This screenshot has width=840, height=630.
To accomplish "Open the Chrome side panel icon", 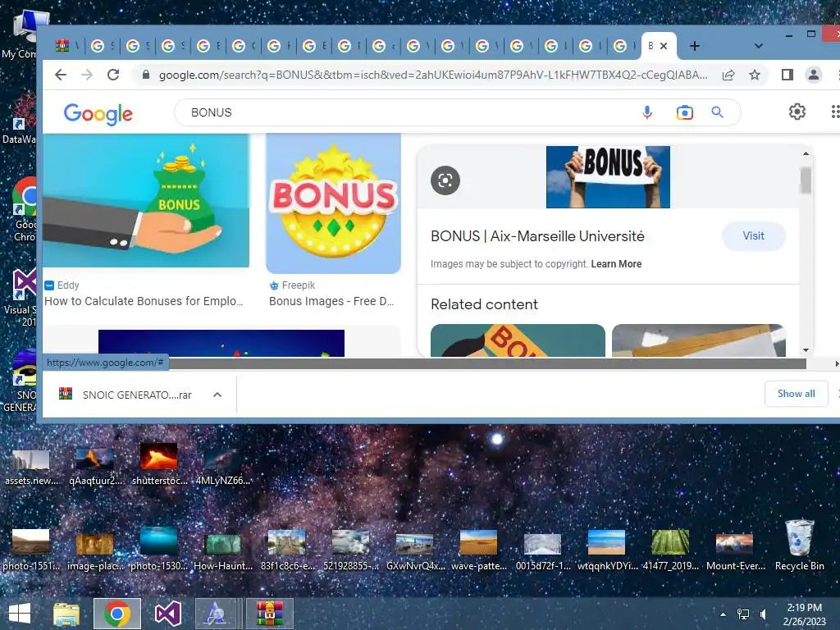I will pyautogui.click(x=787, y=75).
